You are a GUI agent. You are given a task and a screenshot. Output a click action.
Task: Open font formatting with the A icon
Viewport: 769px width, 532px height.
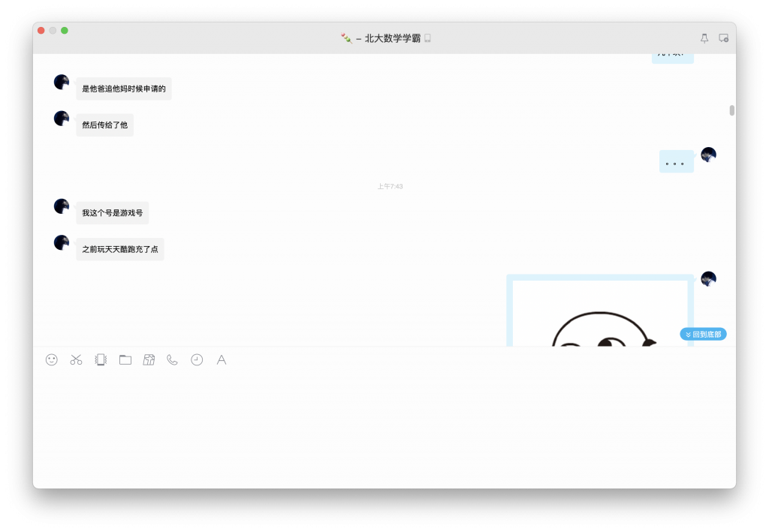click(x=221, y=360)
